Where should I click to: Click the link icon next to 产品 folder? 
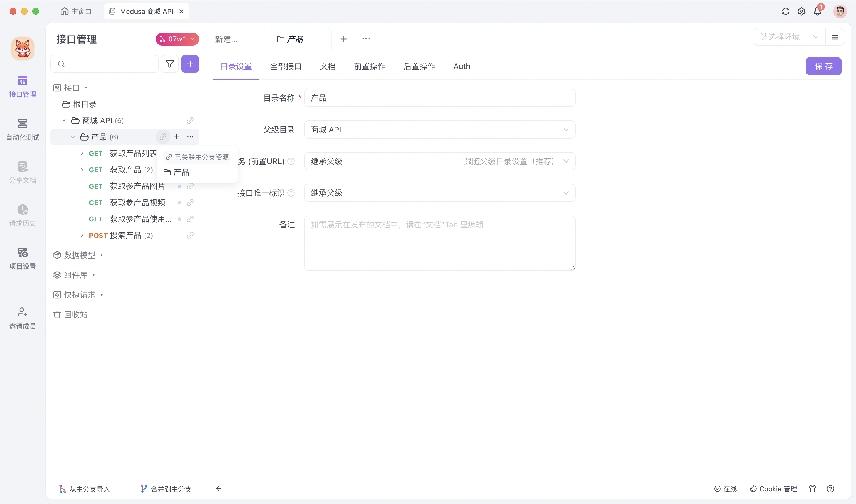click(162, 137)
